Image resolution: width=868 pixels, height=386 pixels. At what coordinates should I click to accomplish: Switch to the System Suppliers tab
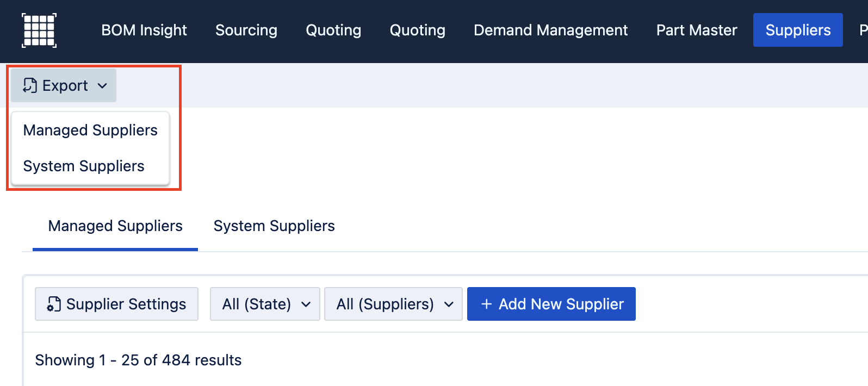click(274, 226)
